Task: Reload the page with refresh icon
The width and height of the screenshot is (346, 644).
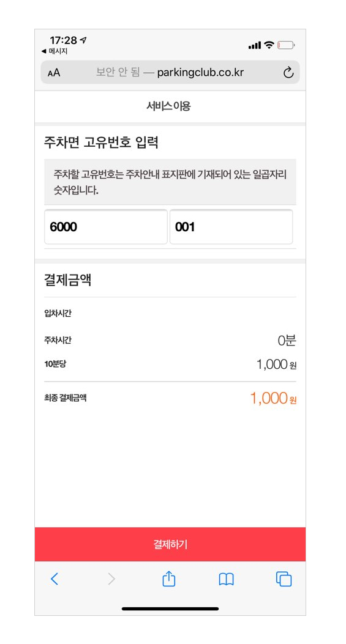Action: pos(288,73)
